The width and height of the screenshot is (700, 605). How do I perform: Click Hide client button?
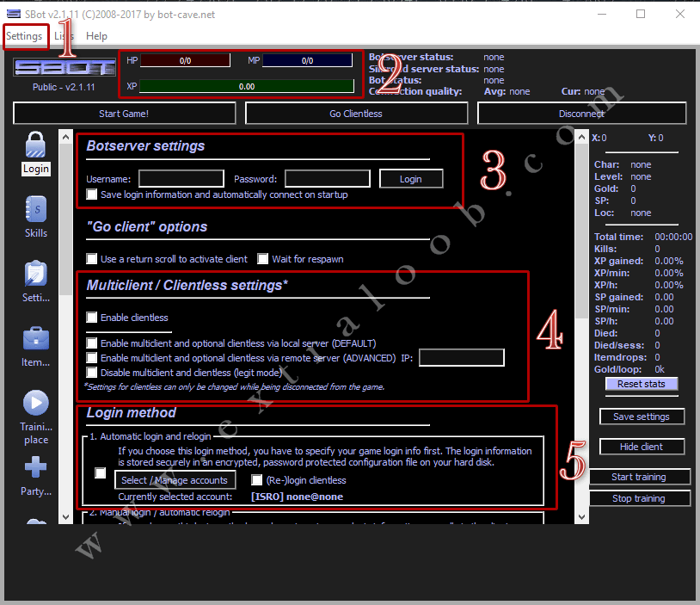[642, 447]
